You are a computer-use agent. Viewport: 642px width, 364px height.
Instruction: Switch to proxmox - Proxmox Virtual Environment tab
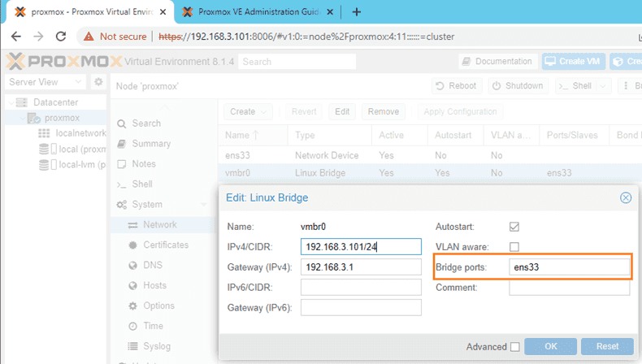coord(90,12)
